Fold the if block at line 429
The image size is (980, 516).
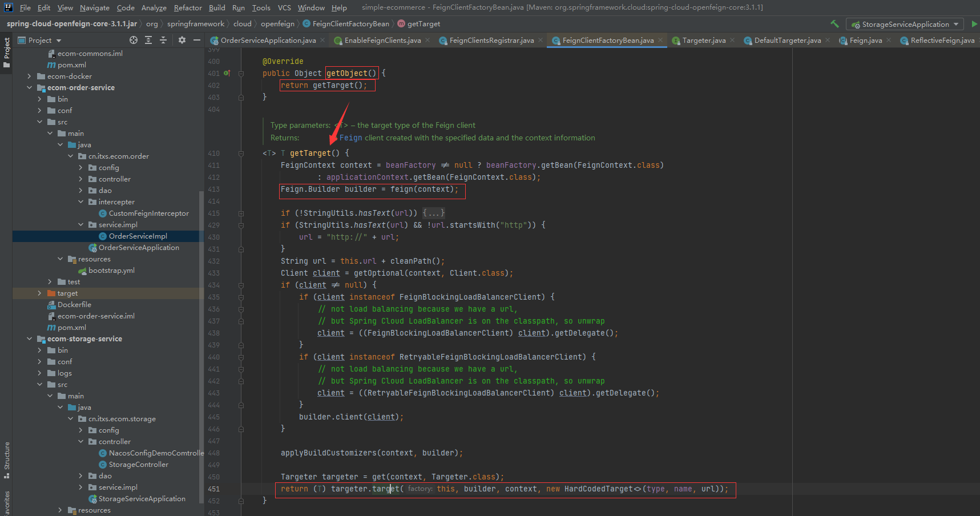coord(241,225)
